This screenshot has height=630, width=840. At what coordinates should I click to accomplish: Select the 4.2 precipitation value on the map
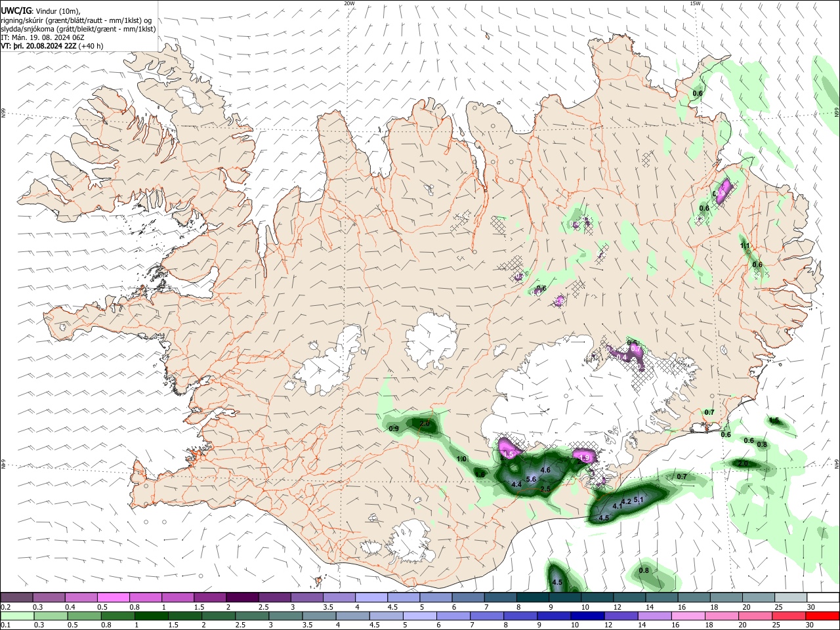626,501
